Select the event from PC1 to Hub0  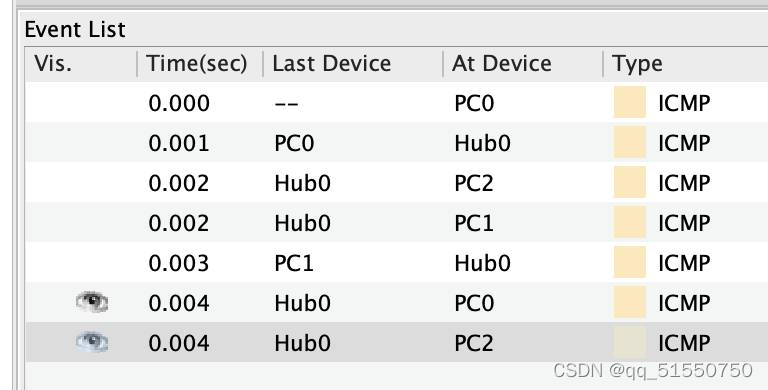[x=397, y=263]
